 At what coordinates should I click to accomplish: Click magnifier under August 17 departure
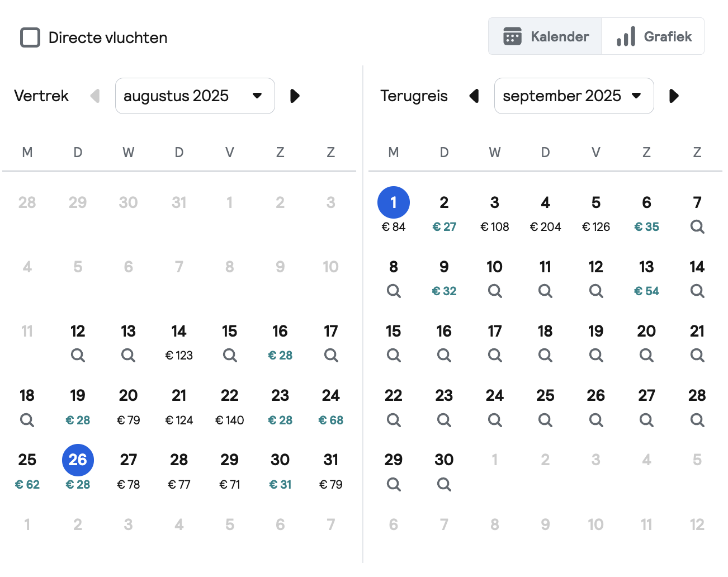point(331,355)
